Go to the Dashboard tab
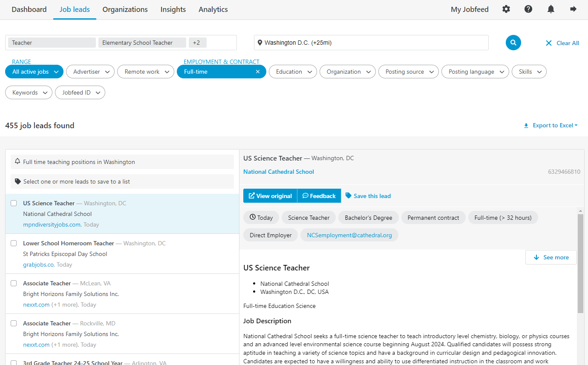The image size is (588, 365). [x=29, y=9]
